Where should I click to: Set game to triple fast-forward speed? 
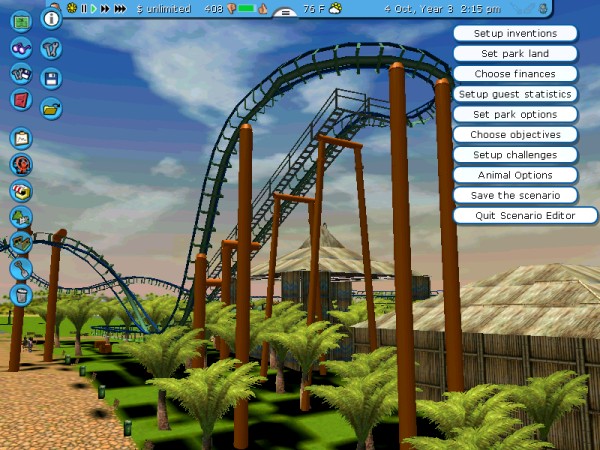point(120,8)
